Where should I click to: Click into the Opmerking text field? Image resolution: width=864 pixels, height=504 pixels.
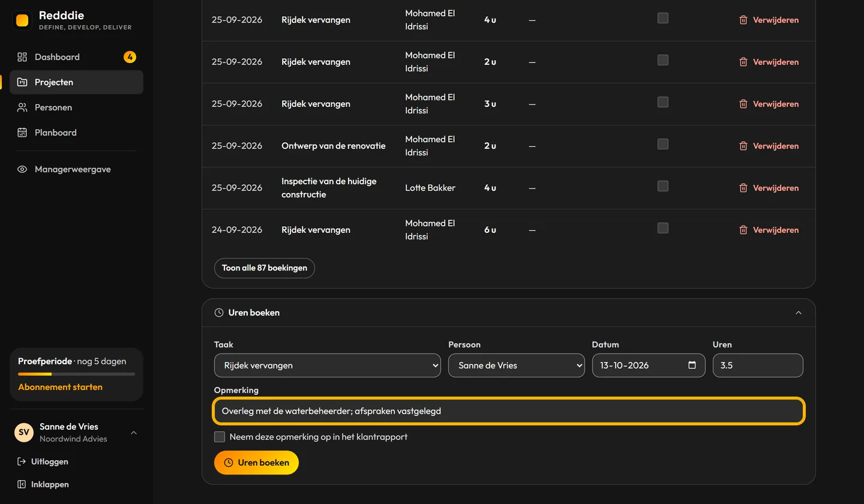(x=509, y=411)
